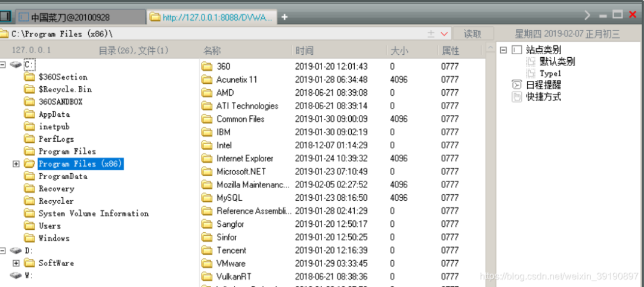Select $Recycle.Bin folder in tree
644x287 pixels.
point(66,89)
